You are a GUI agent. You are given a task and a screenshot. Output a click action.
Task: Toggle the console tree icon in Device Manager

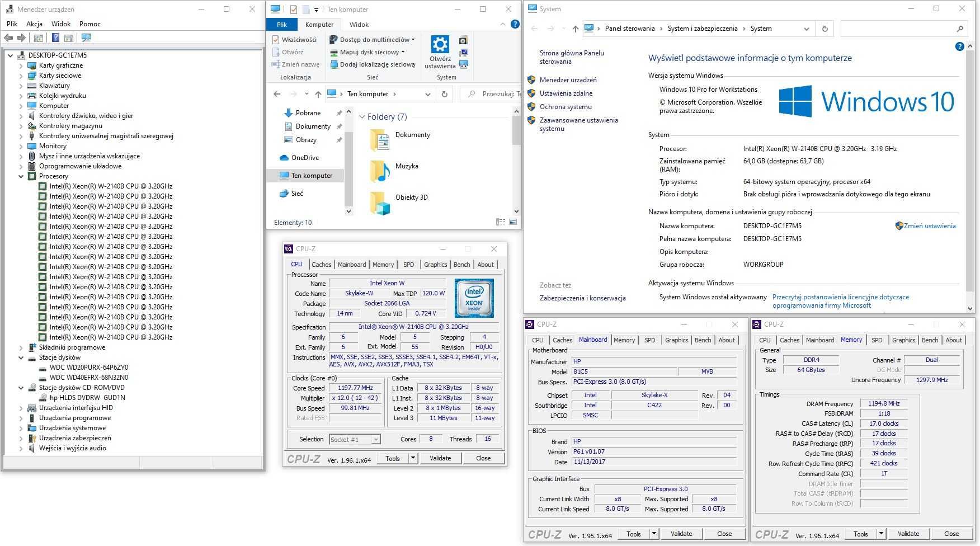tap(39, 37)
